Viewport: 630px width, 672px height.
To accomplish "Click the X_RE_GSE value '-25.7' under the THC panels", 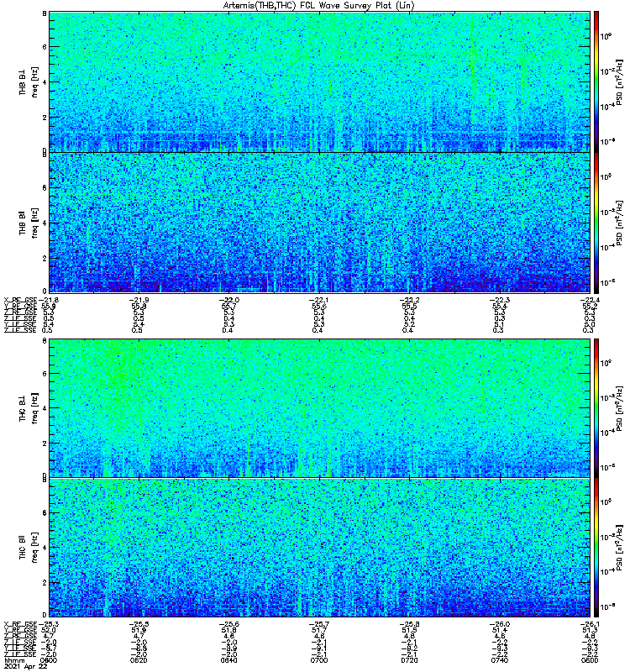I will 319,624.
